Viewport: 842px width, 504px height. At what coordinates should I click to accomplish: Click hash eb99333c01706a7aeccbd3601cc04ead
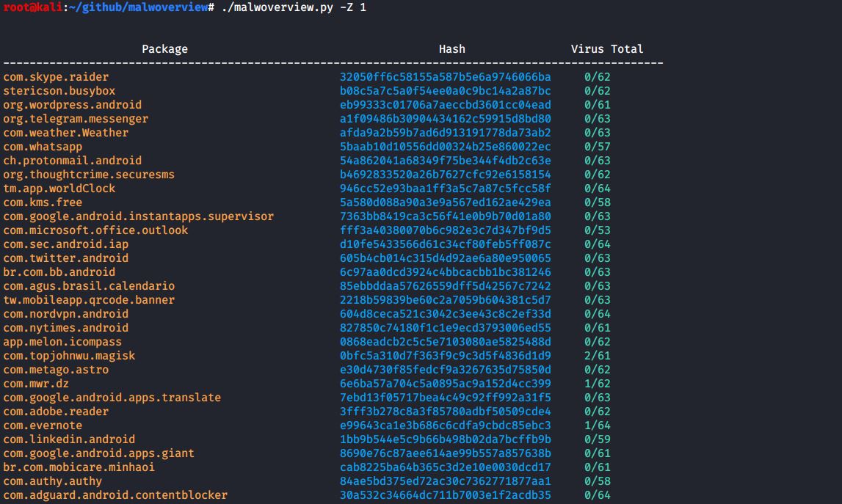tap(445, 105)
